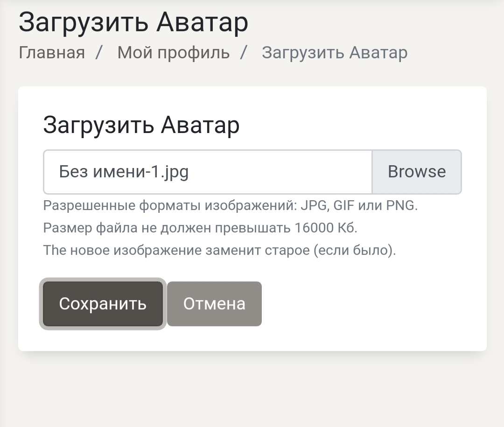Click the note about replacing the old image
This screenshot has height=427, width=504.
219,250
